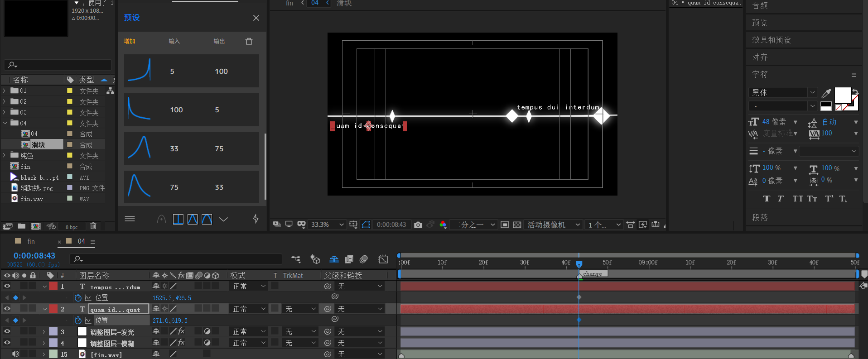
Task: Pick a color with the eyedropper
Action: pos(826,93)
